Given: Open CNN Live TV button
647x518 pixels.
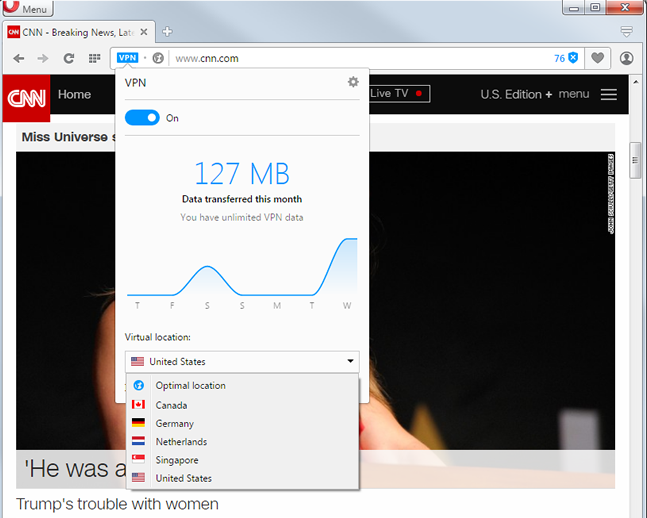Looking at the screenshot, I should [x=397, y=94].
